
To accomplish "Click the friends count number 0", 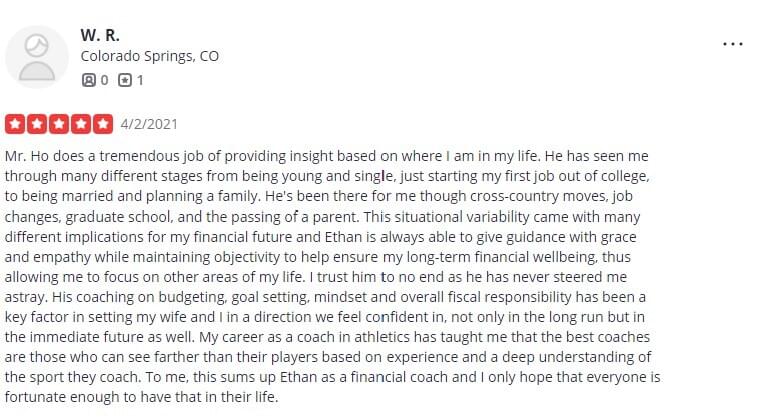I will click(x=104, y=80).
